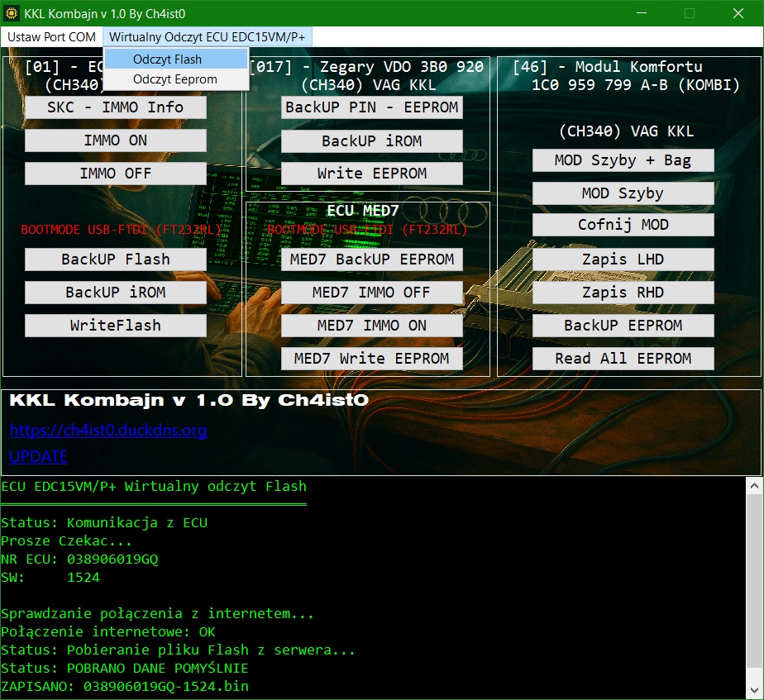Open the Ustaw Port COM menu

coord(51,37)
